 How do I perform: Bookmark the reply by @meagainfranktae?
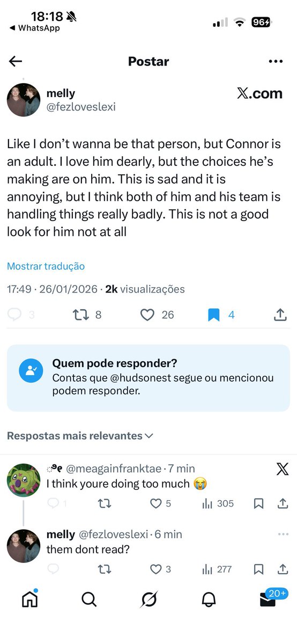coord(258,503)
